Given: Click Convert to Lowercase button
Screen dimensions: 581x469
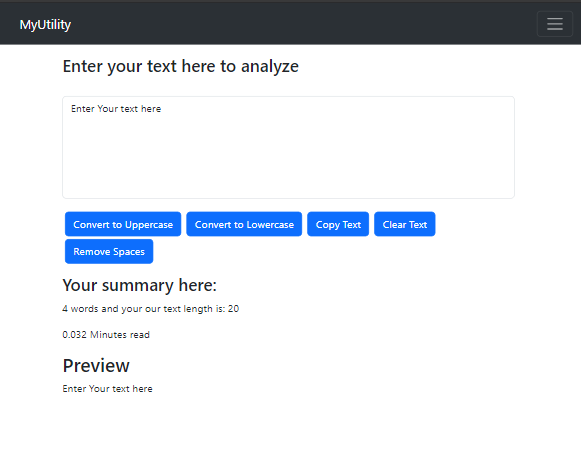Looking at the screenshot, I should pos(244,224).
